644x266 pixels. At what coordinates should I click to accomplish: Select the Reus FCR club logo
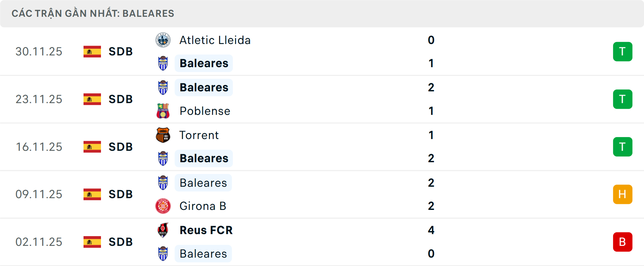163,230
